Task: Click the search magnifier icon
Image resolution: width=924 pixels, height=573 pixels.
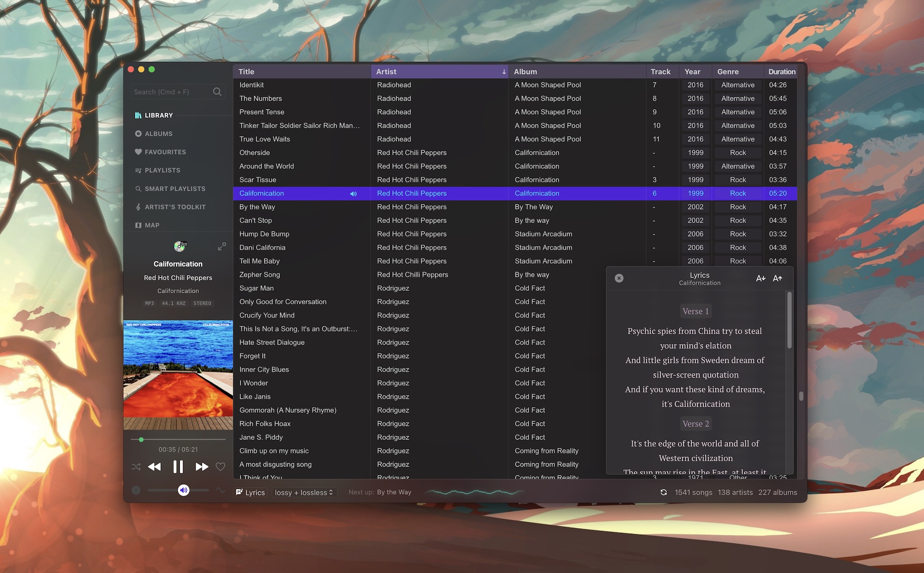Action: [x=217, y=92]
